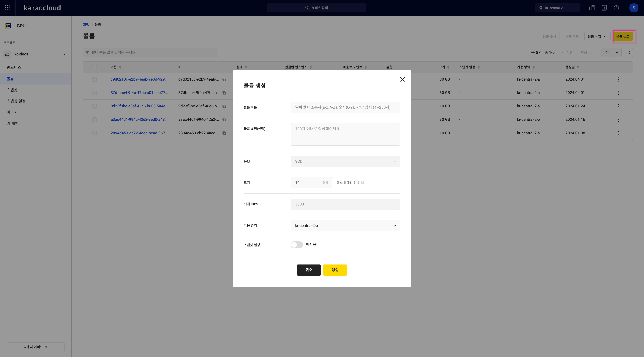Open the organization building icon
Viewport: 644px width, 357px height.
592,8
